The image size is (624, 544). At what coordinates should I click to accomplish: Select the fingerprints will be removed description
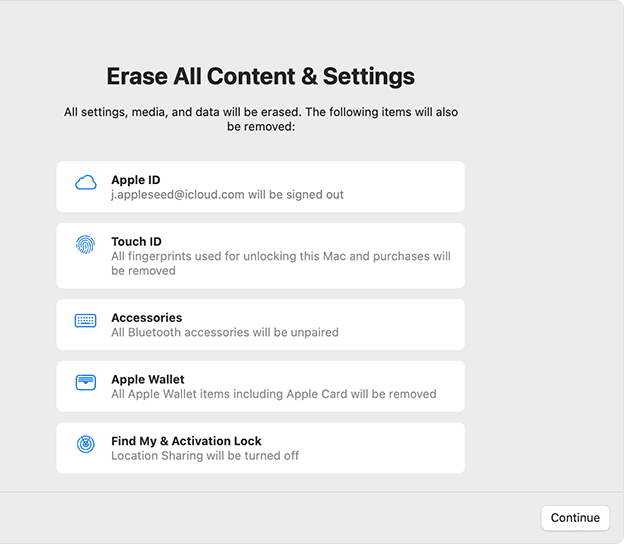281,263
